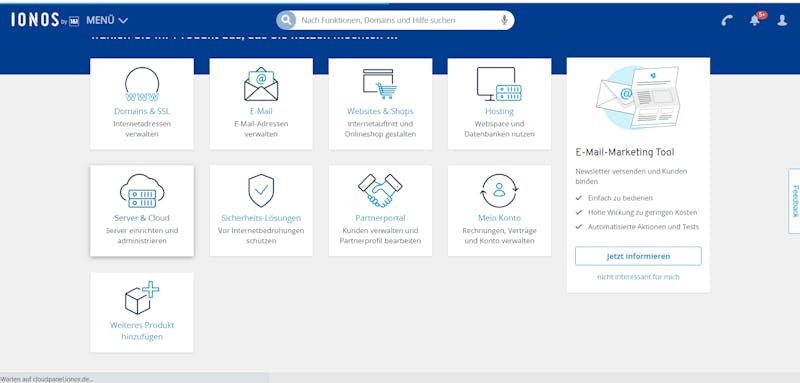The height and width of the screenshot is (383, 800).
Task: Click text 'Internetadressen verwalten'
Action: pos(142,129)
